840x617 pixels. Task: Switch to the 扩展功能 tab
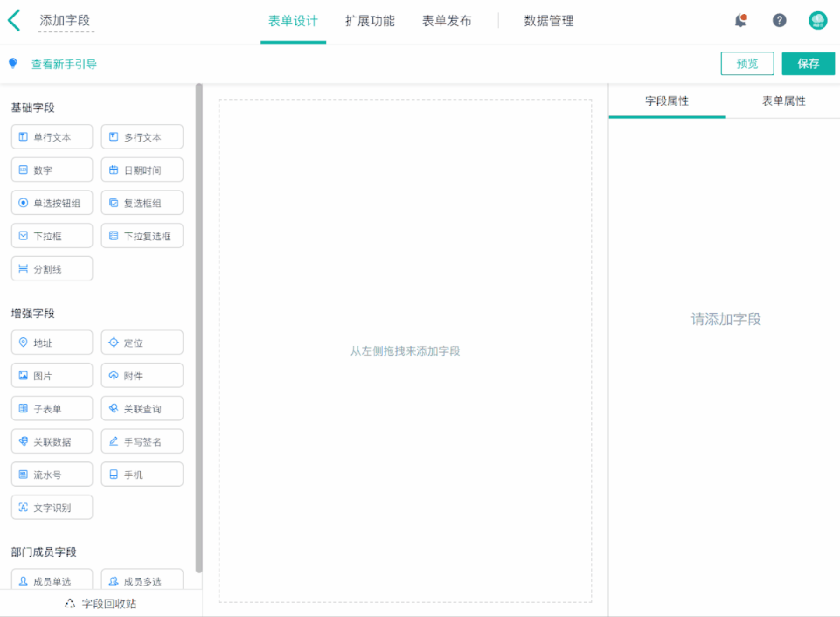pyautogui.click(x=370, y=21)
